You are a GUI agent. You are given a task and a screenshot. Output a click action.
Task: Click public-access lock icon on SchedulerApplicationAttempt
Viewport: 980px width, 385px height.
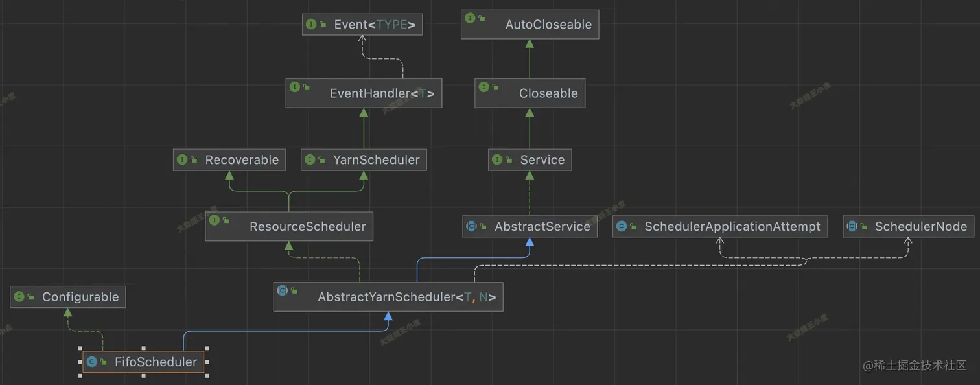click(633, 226)
